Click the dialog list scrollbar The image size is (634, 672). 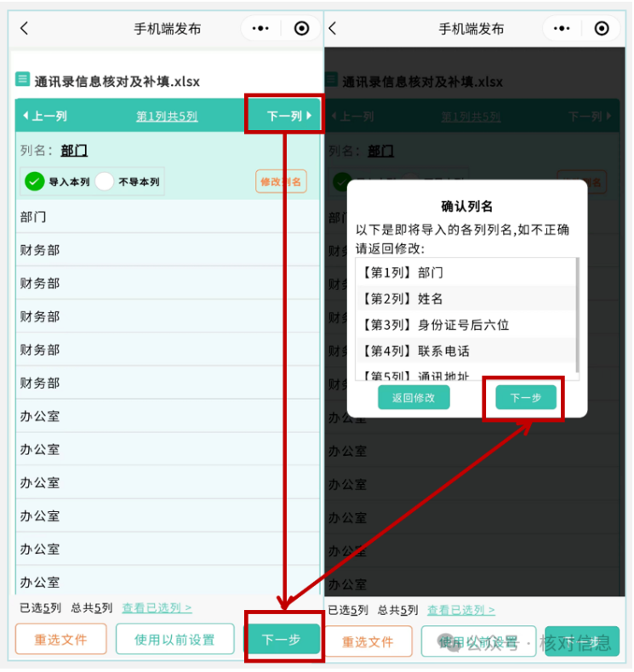coord(578,315)
